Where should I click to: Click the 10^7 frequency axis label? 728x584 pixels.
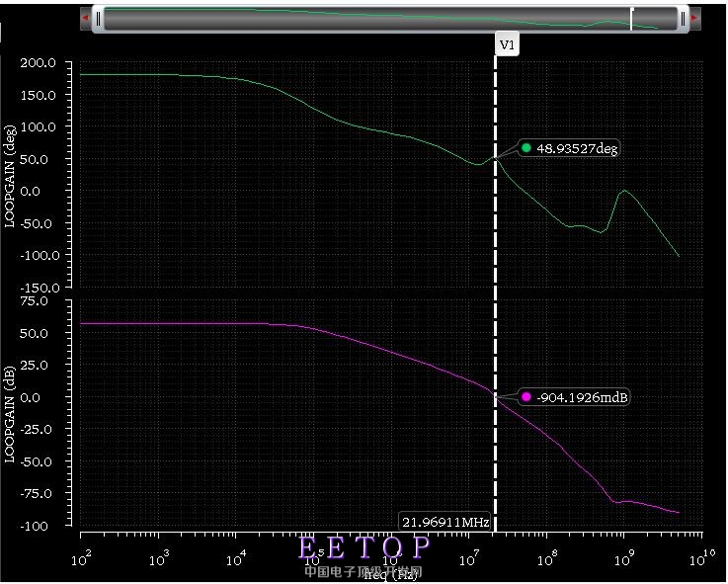pyautogui.click(x=469, y=558)
